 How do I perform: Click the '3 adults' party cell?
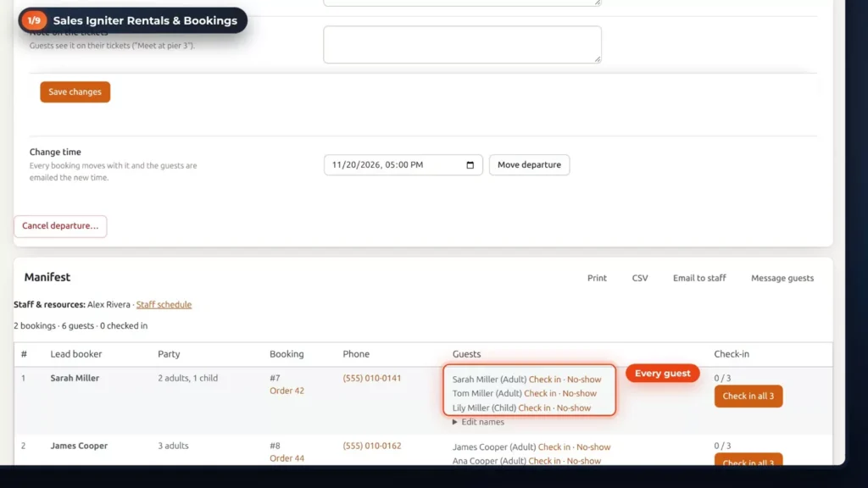tap(173, 446)
